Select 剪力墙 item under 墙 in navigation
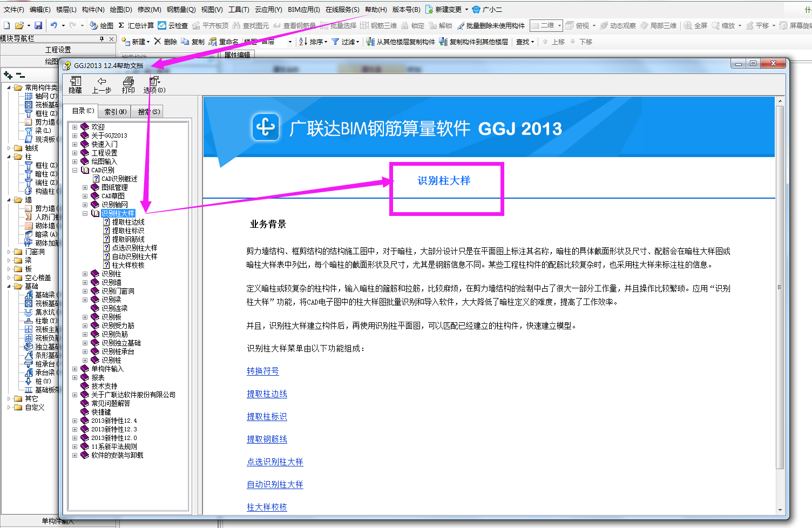This screenshot has height=528, width=812. click(x=45, y=208)
